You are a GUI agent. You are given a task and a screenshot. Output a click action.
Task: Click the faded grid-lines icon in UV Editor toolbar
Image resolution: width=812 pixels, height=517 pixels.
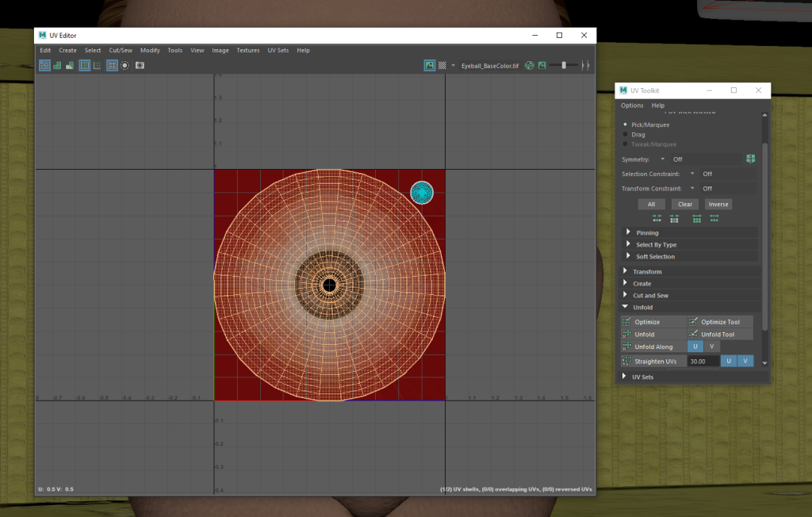[97, 65]
